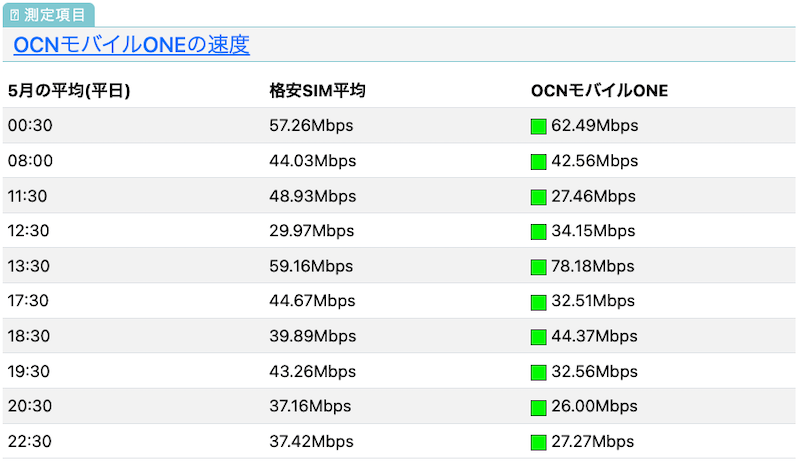Select the 11:30 time cell
800x463 pixels.
[28, 196]
